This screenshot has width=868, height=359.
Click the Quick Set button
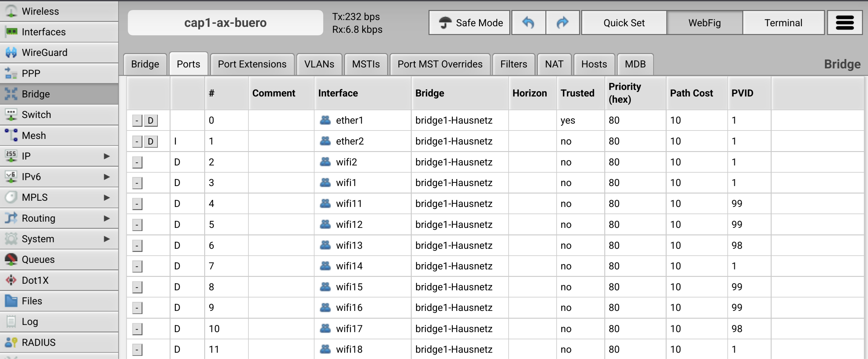tap(624, 22)
